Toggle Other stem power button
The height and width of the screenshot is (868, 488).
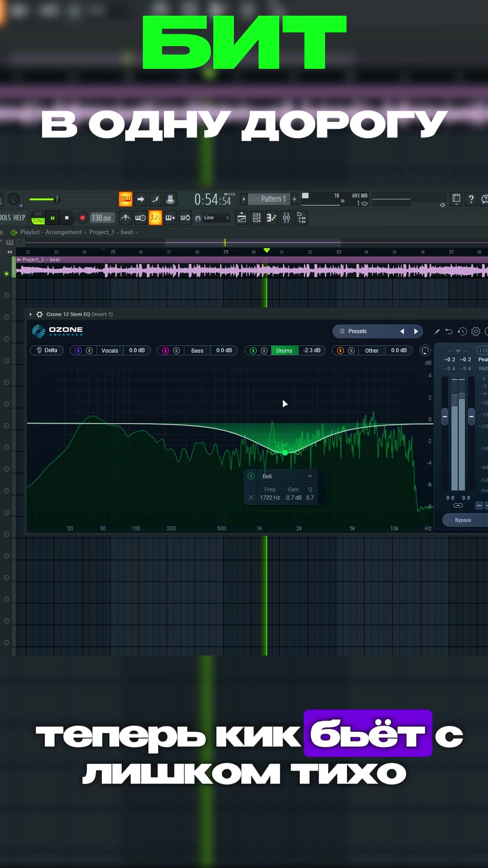tap(340, 350)
